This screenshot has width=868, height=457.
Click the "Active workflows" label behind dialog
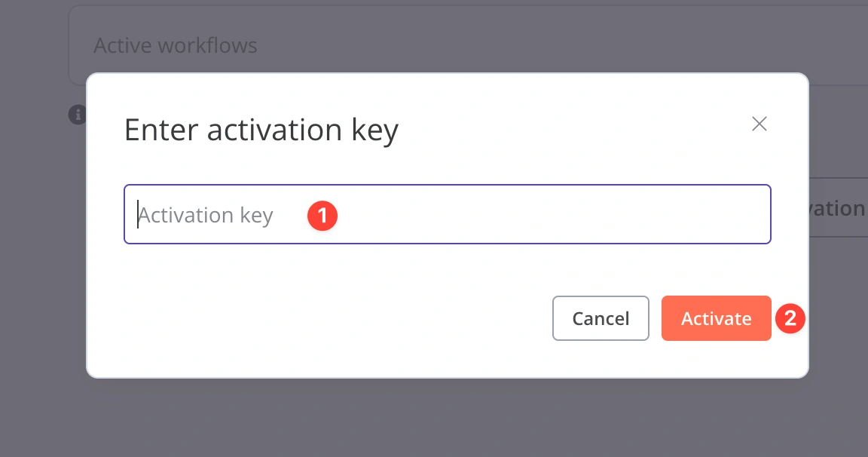coord(176,45)
